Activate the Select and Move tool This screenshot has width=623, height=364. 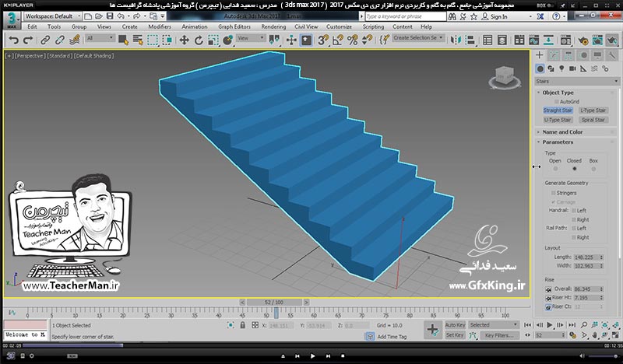point(184,40)
